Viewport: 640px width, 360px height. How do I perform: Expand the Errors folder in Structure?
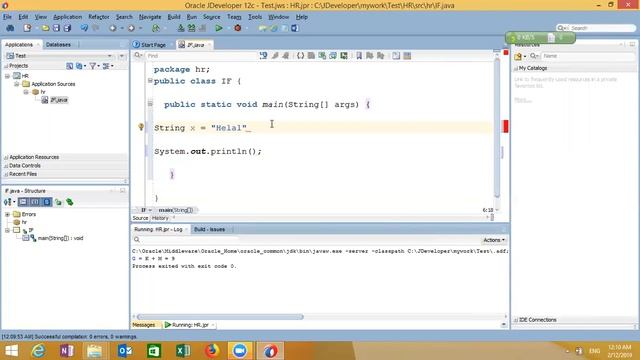coord(7,214)
